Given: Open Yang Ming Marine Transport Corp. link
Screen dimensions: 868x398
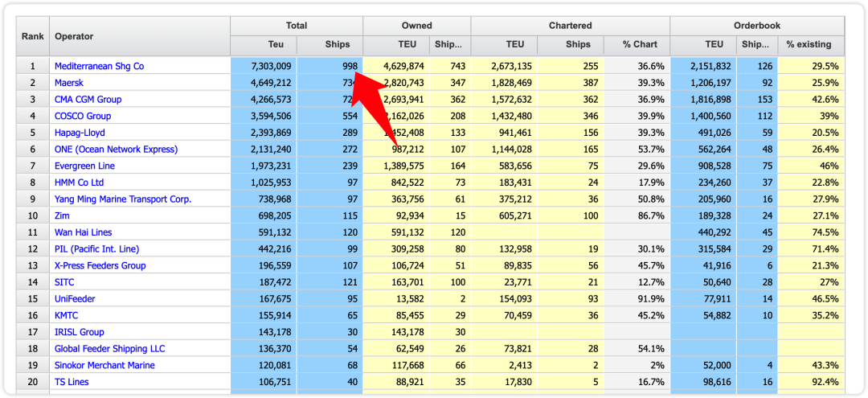Looking at the screenshot, I should click(x=122, y=199).
